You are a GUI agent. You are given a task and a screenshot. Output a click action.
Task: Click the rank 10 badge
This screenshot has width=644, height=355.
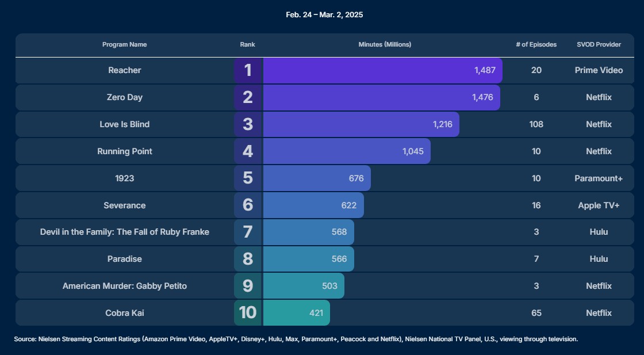(248, 312)
